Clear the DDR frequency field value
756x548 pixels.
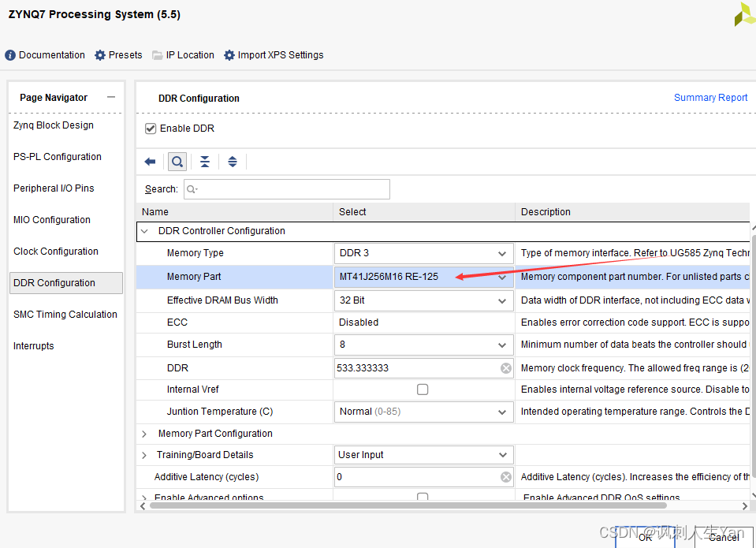point(506,368)
